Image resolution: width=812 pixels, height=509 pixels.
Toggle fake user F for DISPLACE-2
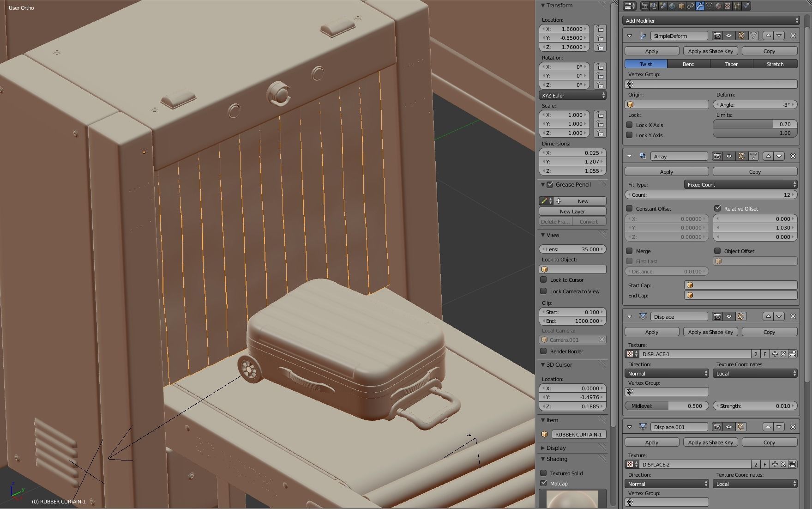tap(765, 464)
